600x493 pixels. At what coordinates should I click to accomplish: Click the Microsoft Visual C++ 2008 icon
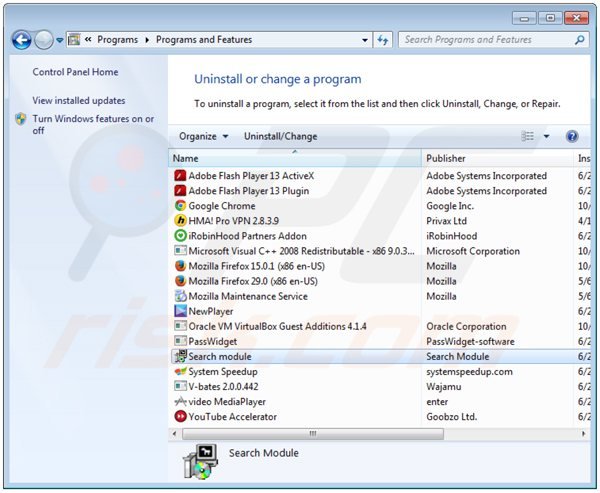click(x=180, y=251)
